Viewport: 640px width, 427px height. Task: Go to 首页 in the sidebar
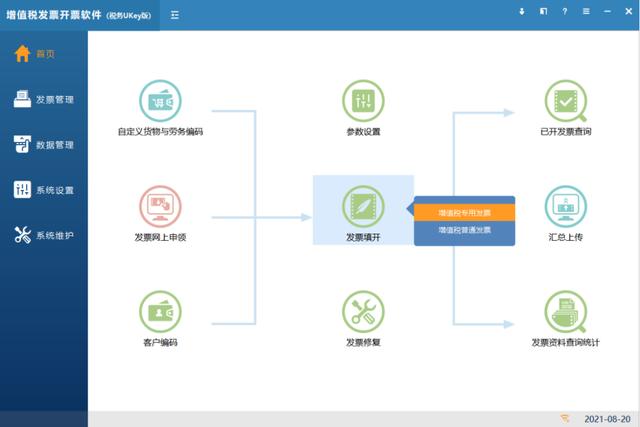[43, 54]
